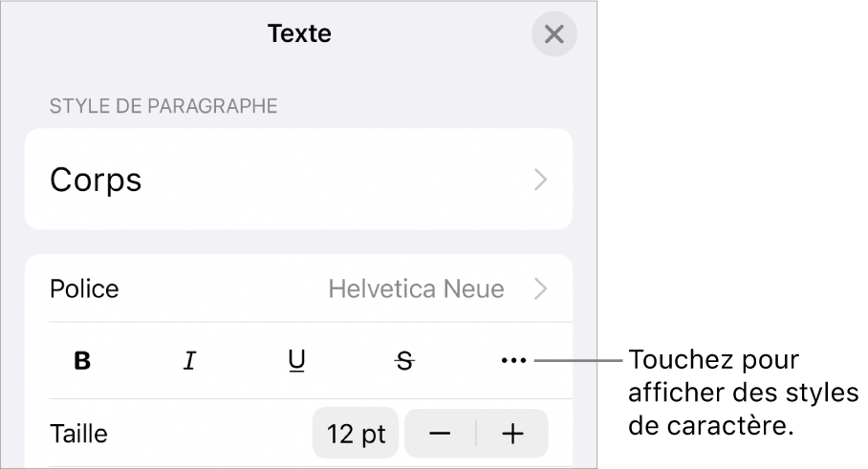Tap the 12 pt size field
This screenshot has width=868, height=469.
[357, 434]
